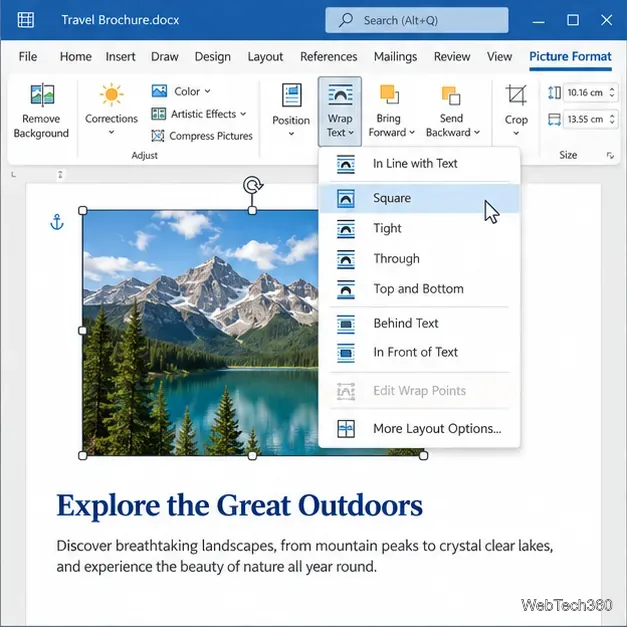This screenshot has width=627, height=627.
Task: Choose Square wrapping option
Action: click(x=419, y=198)
